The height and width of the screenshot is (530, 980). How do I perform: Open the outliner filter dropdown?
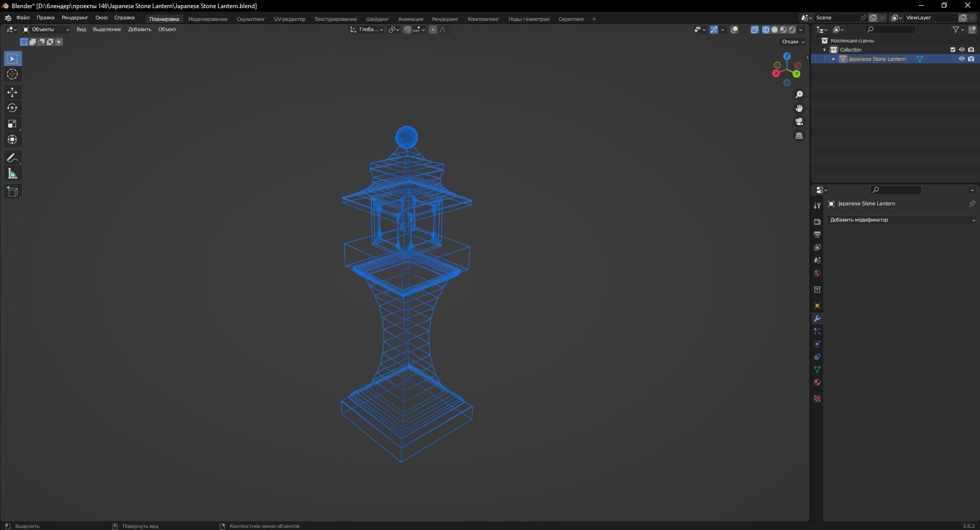click(958, 30)
